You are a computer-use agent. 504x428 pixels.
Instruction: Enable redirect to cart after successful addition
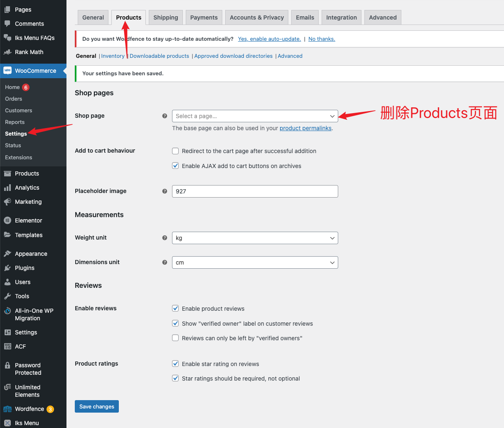(175, 151)
